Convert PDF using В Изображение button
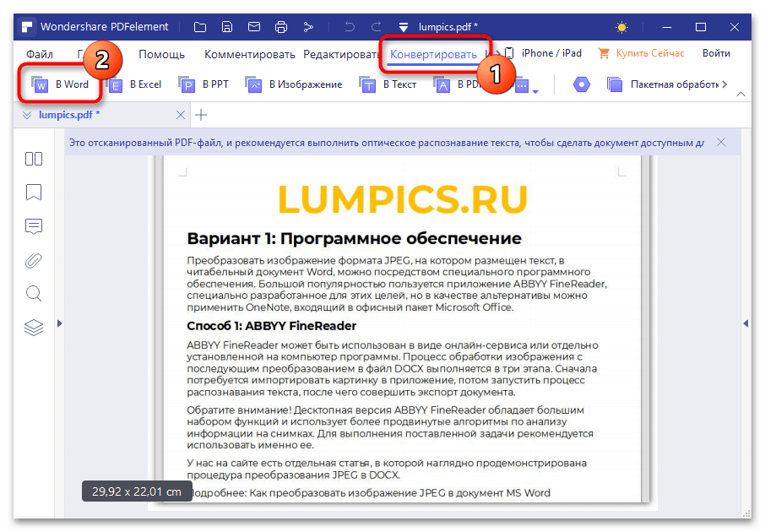This screenshot has width=765, height=532. (294, 85)
